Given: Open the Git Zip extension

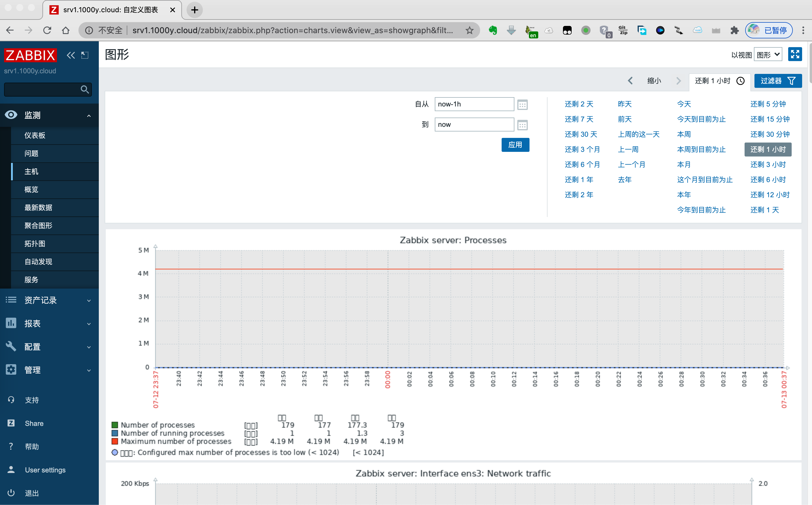Looking at the screenshot, I should click(623, 30).
